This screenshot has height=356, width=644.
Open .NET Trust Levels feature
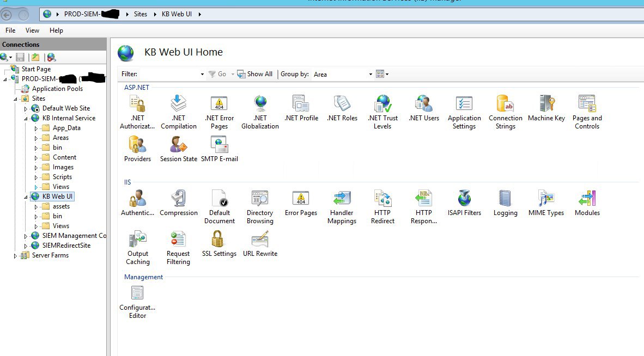coord(382,112)
